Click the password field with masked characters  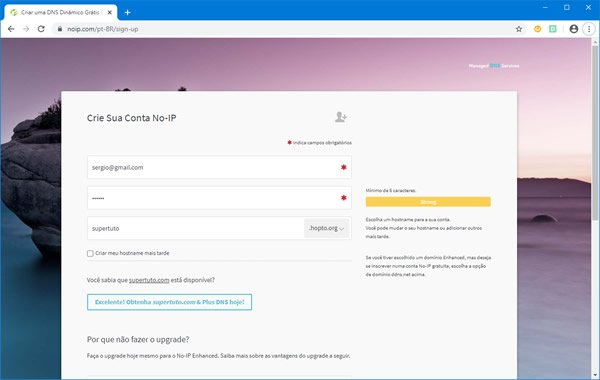pos(219,198)
